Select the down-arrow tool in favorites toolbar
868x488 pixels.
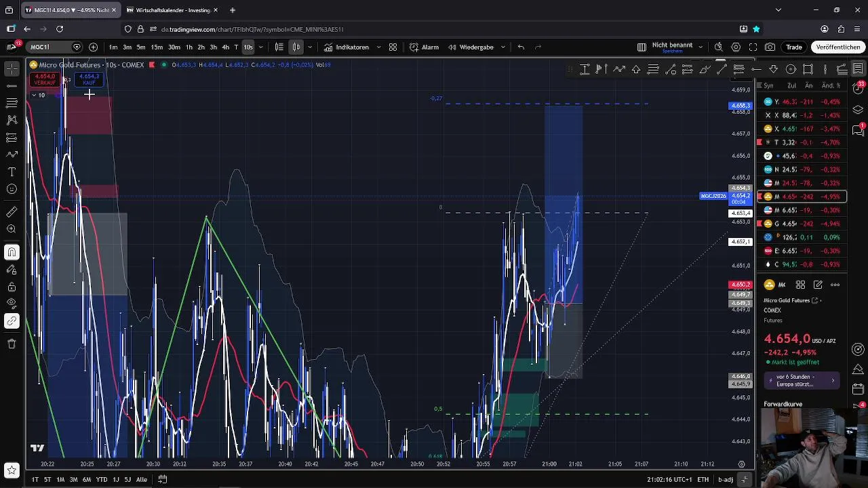point(774,69)
